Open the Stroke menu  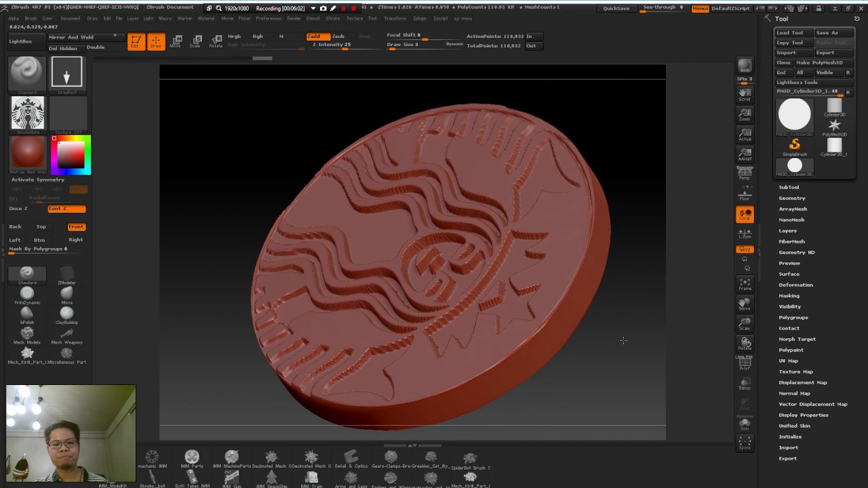(333, 18)
